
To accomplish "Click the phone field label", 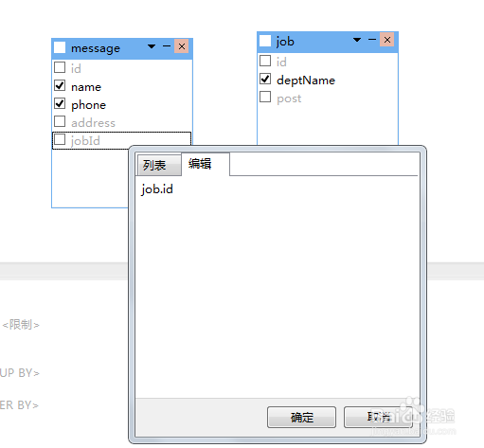I will point(88,105).
